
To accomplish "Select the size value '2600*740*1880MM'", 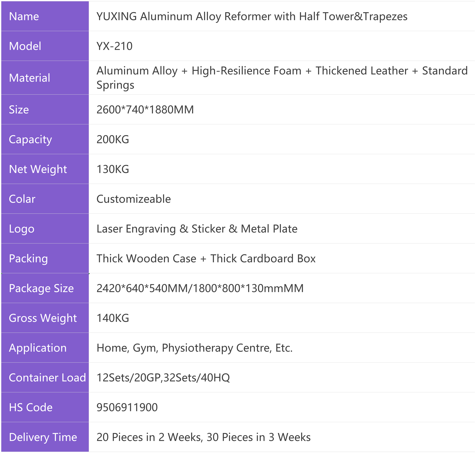I will pyautogui.click(x=145, y=110).
